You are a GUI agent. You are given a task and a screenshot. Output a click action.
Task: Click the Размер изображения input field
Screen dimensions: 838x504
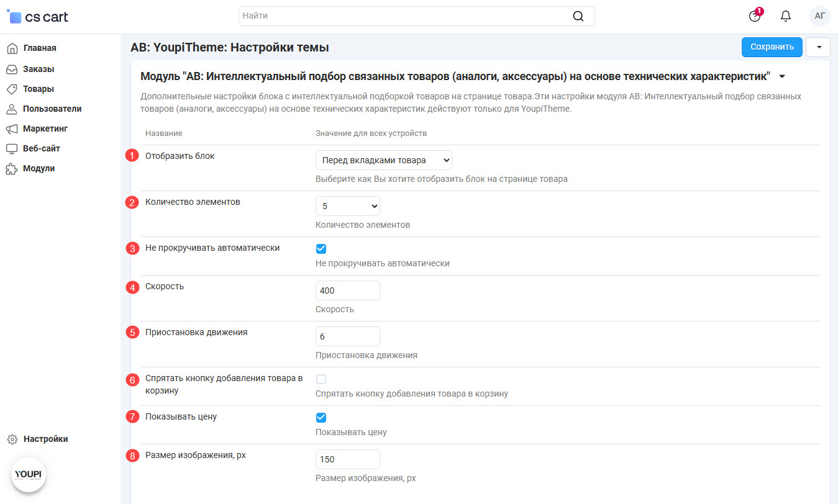[x=348, y=459]
